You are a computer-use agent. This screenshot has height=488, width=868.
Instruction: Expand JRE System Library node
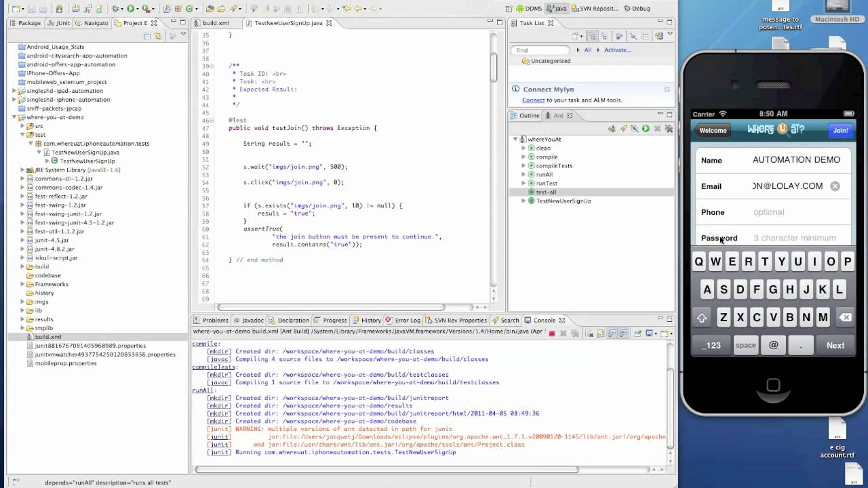[x=22, y=170]
